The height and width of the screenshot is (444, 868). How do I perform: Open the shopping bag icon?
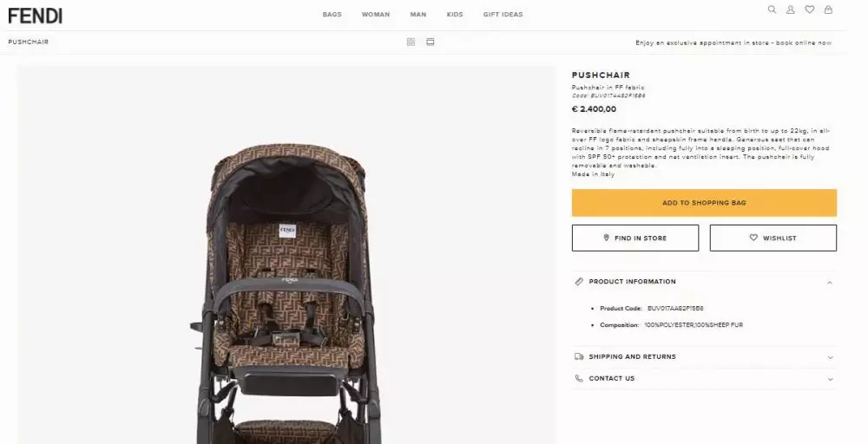tap(828, 10)
